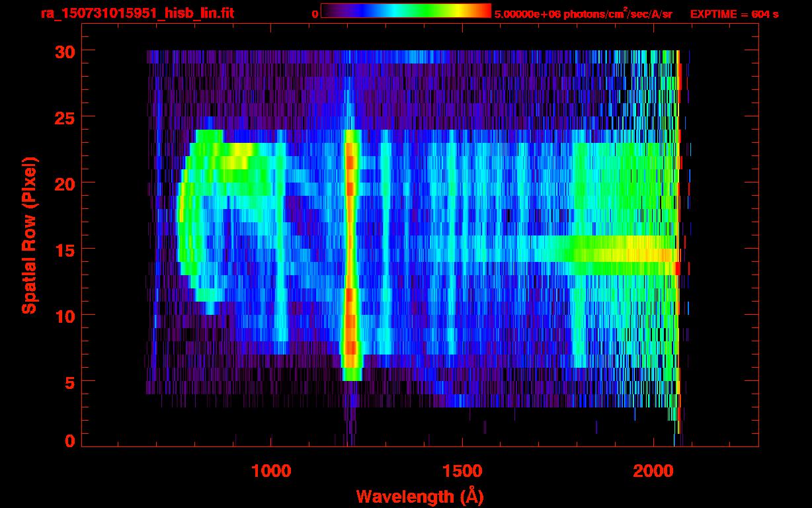Image resolution: width=812 pixels, height=508 pixels.
Task: Click the Spatial Row (Pixel) axis title
Action: pyautogui.click(x=29, y=235)
